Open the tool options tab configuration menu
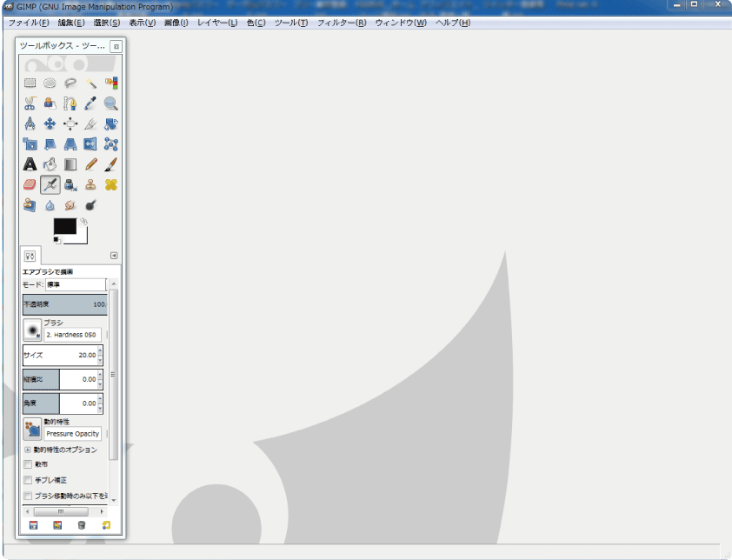This screenshot has width=732, height=560. [114, 256]
